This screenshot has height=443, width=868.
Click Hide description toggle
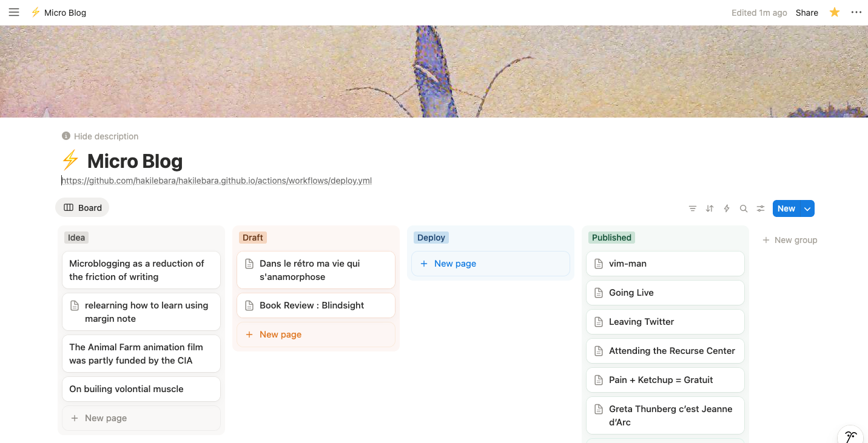pos(100,136)
